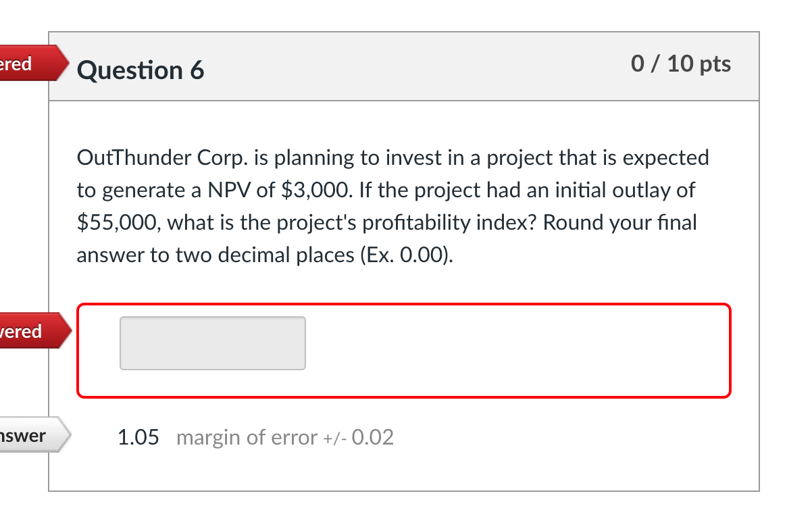Click the divider below the Question 6 header

(404, 101)
